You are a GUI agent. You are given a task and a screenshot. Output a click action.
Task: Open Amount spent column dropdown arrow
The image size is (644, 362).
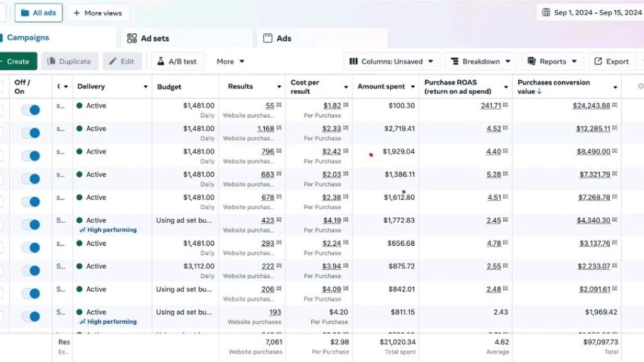(413, 87)
